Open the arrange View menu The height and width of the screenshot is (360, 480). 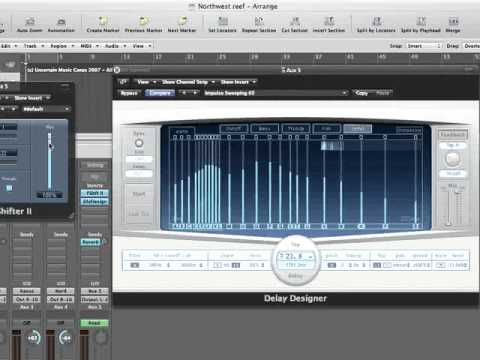pyautogui.click(x=142, y=46)
